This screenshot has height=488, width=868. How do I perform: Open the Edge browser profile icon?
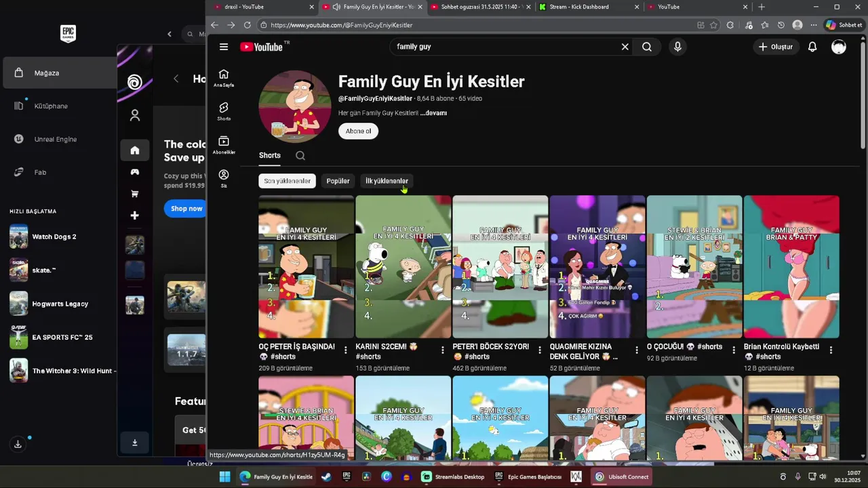[797, 25]
